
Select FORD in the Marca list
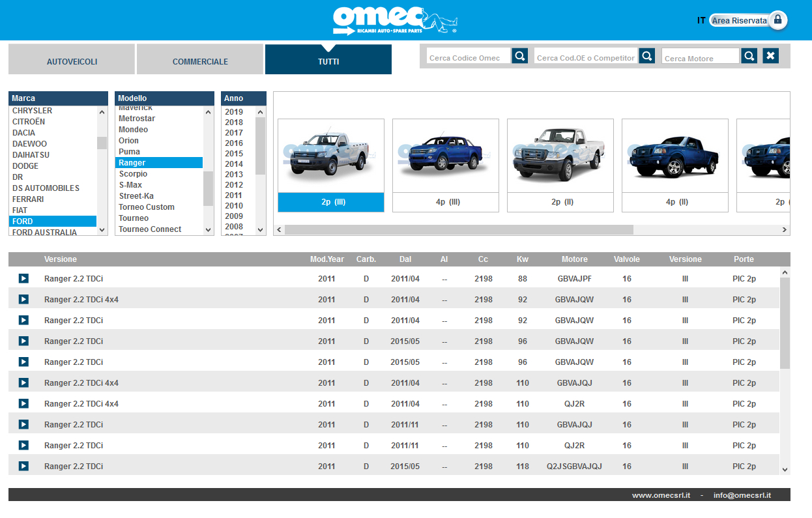tap(53, 222)
